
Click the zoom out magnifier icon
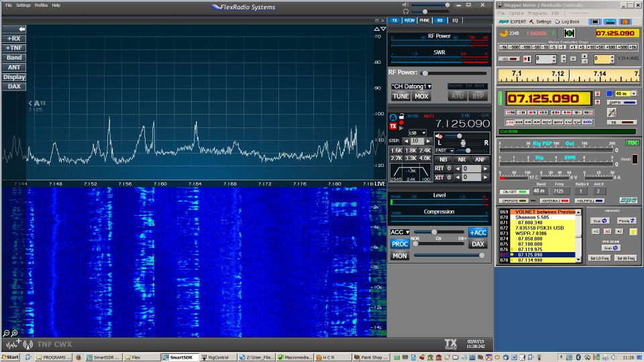[6, 333]
